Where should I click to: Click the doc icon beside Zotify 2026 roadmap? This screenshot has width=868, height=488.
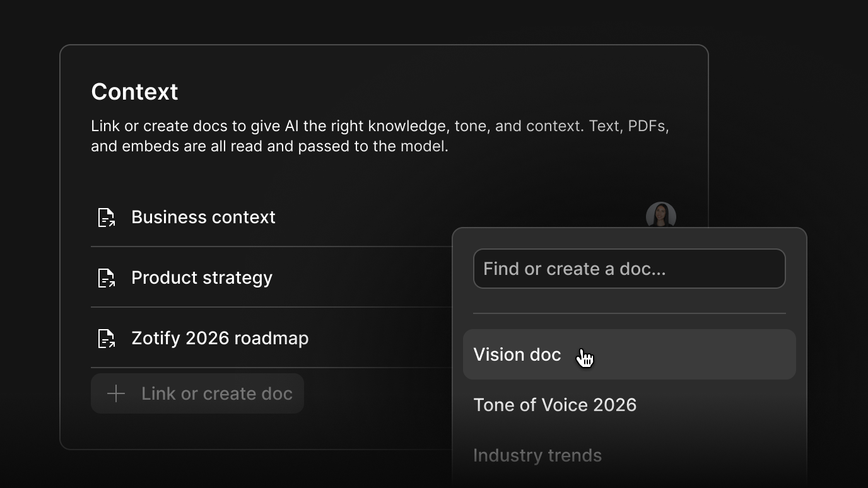[x=107, y=339]
